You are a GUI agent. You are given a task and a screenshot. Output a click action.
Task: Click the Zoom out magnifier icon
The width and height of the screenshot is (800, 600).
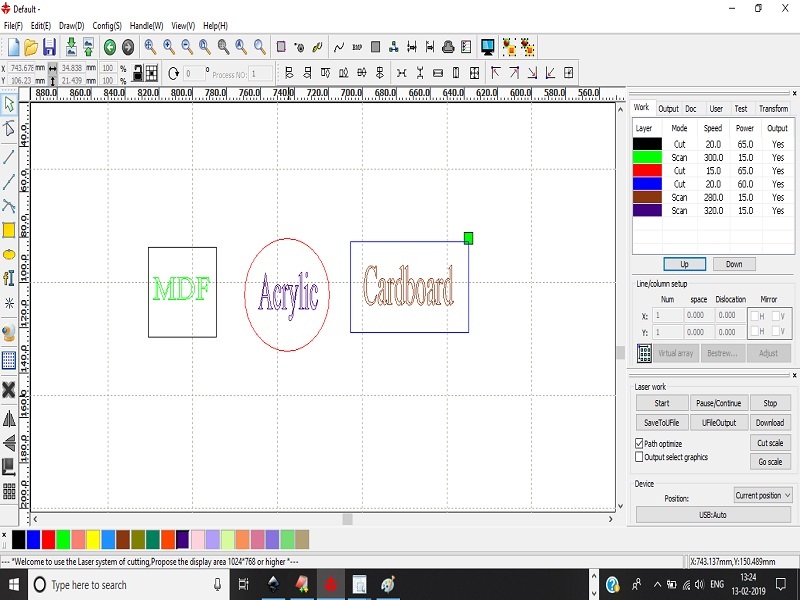click(x=187, y=47)
